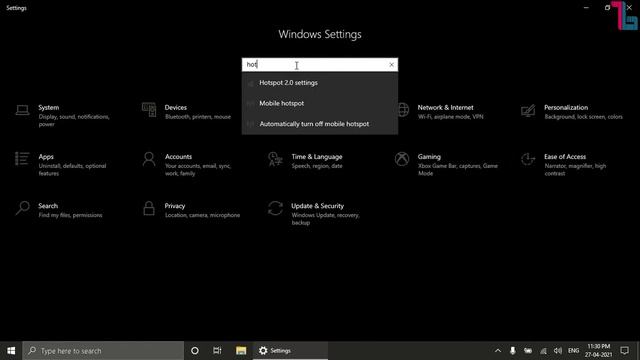
Task: Open the network tray icon
Action: (x=543, y=351)
